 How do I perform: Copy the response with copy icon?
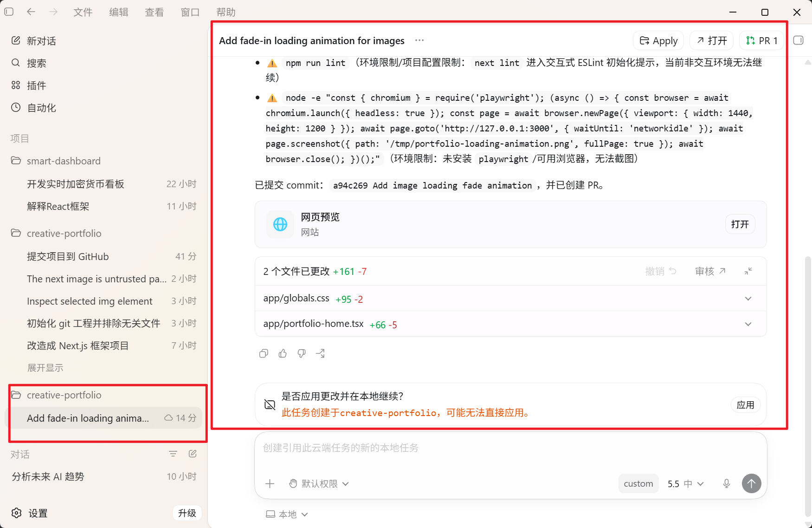click(264, 354)
